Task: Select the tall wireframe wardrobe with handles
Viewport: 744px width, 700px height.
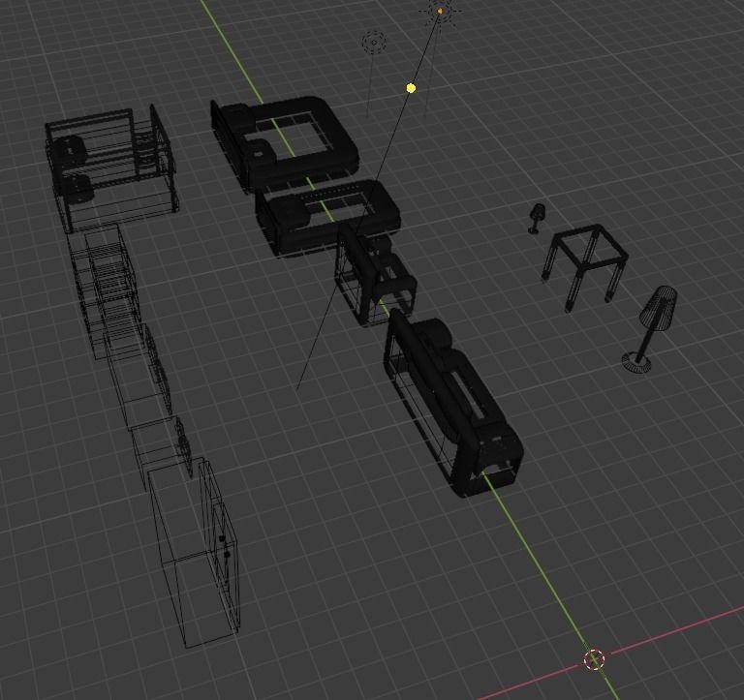Action: pyautogui.click(x=195, y=553)
